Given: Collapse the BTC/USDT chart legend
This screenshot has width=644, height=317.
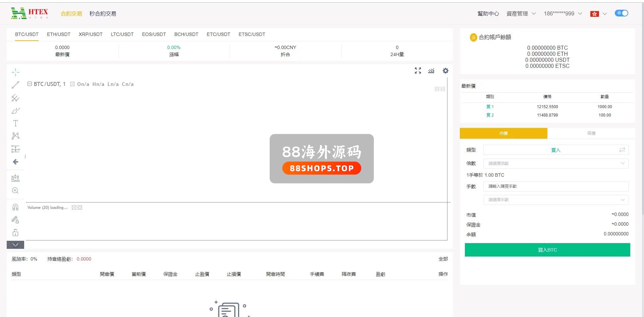Looking at the screenshot, I should tap(30, 84).
